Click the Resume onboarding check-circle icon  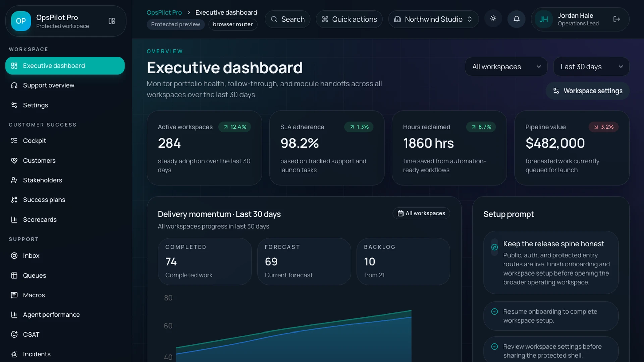(494, 312)
